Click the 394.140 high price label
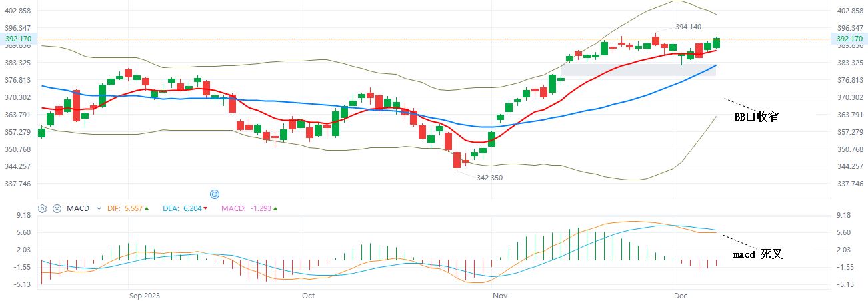The height and width of the screenshot is (301, 868). point(688,27)
